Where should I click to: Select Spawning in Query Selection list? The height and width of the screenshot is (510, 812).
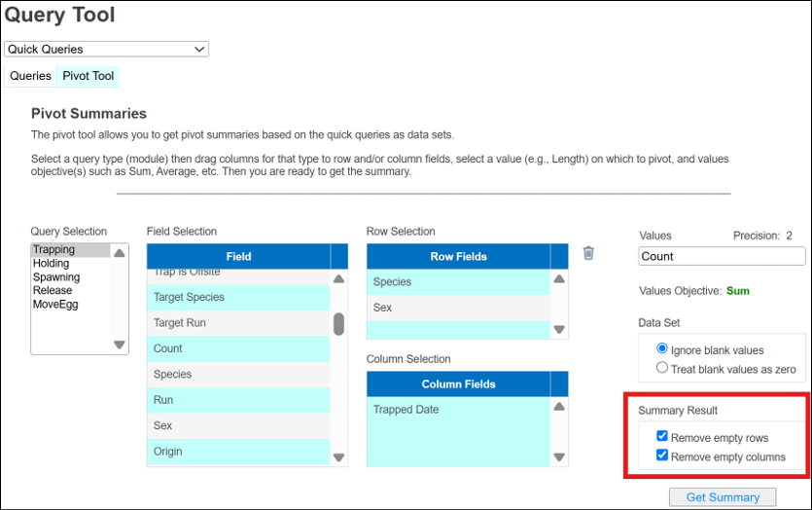point(55,277)
